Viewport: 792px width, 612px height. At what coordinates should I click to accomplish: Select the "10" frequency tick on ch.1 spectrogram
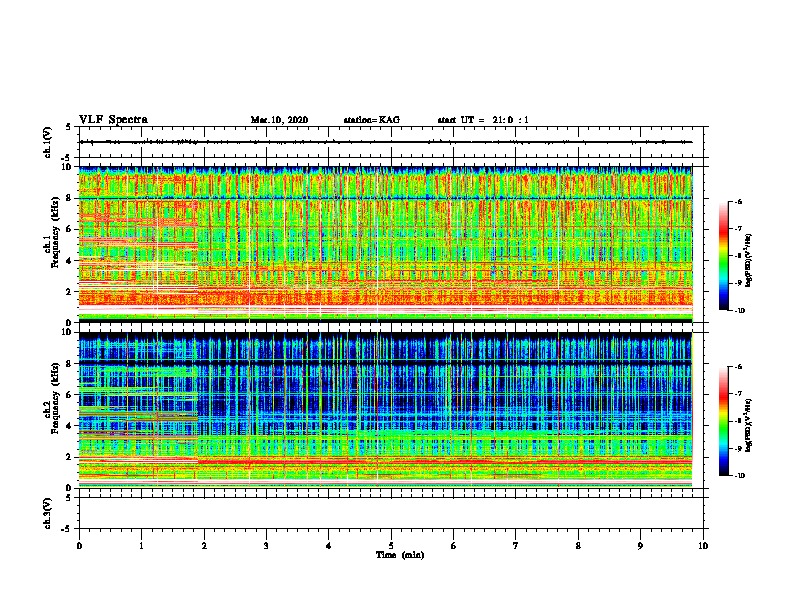[x=67, y=167]
